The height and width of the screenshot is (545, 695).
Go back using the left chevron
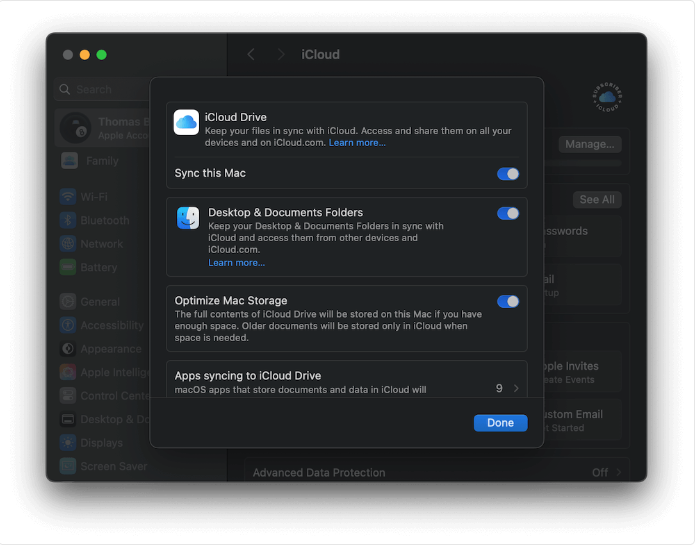pos(251,54)
